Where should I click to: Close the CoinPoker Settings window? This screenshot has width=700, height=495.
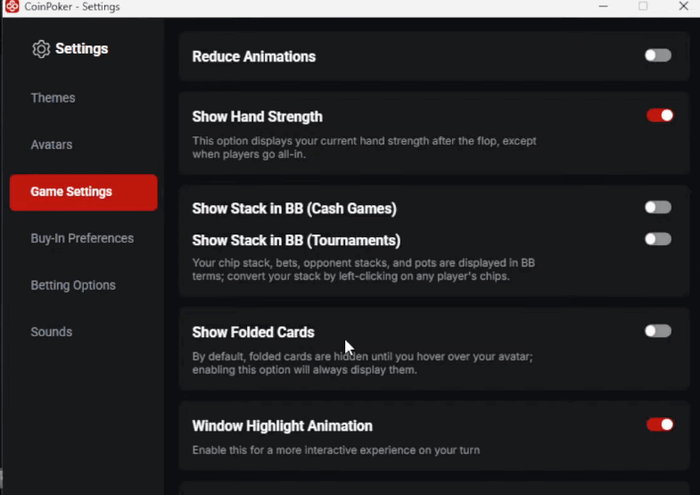(683, 7)
